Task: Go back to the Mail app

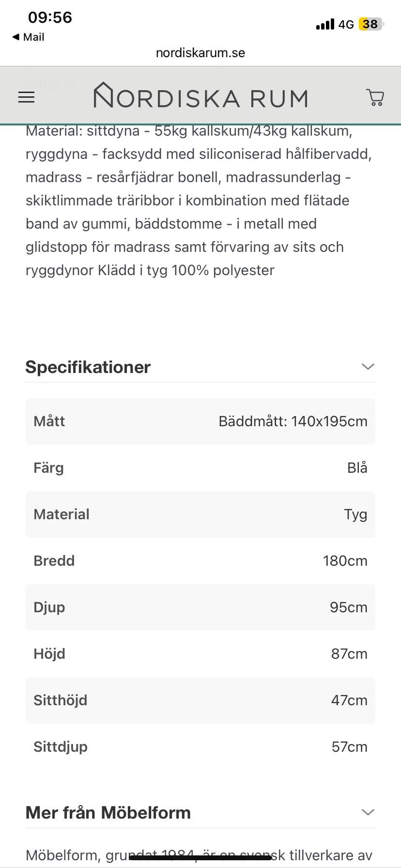Action: pos(28,37)
